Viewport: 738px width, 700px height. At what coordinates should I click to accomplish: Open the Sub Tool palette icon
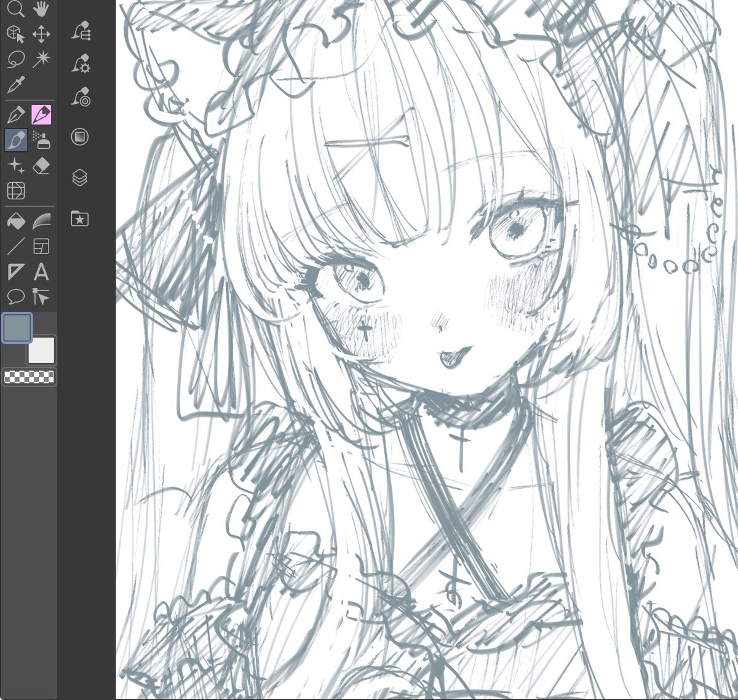click(x=80, y=31)
